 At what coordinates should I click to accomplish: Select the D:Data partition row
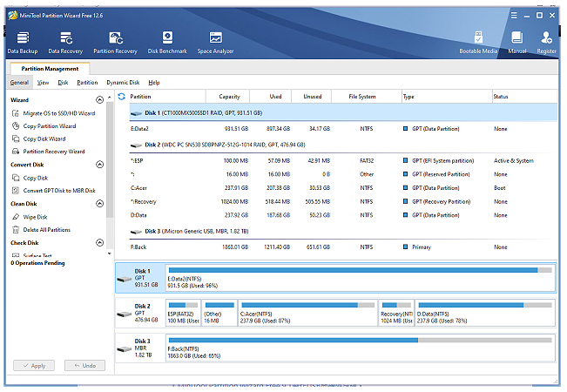coord(343,215)
